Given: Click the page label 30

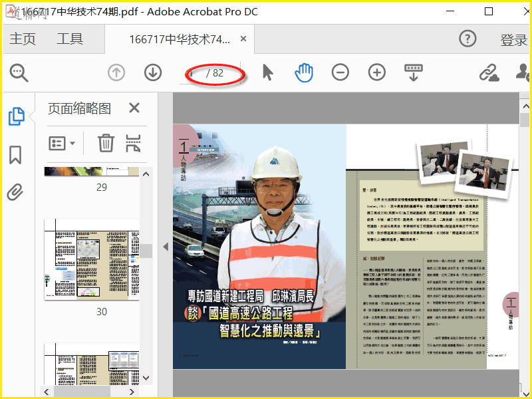Looking at the screenshot, I should 102,311.
